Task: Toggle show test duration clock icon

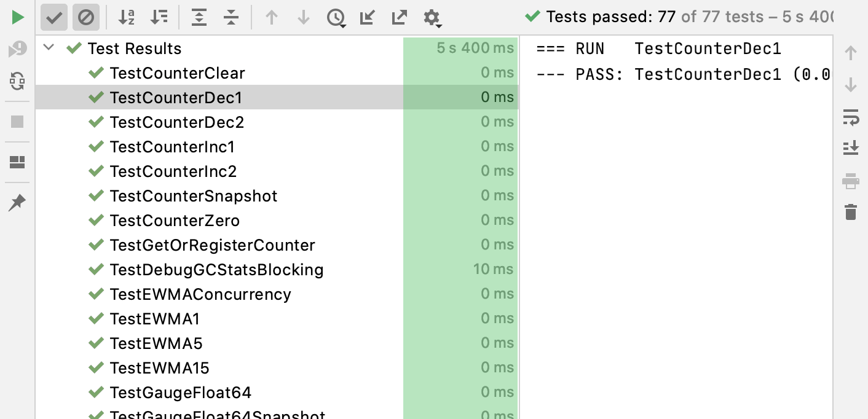Action: [x=336, y=17]
